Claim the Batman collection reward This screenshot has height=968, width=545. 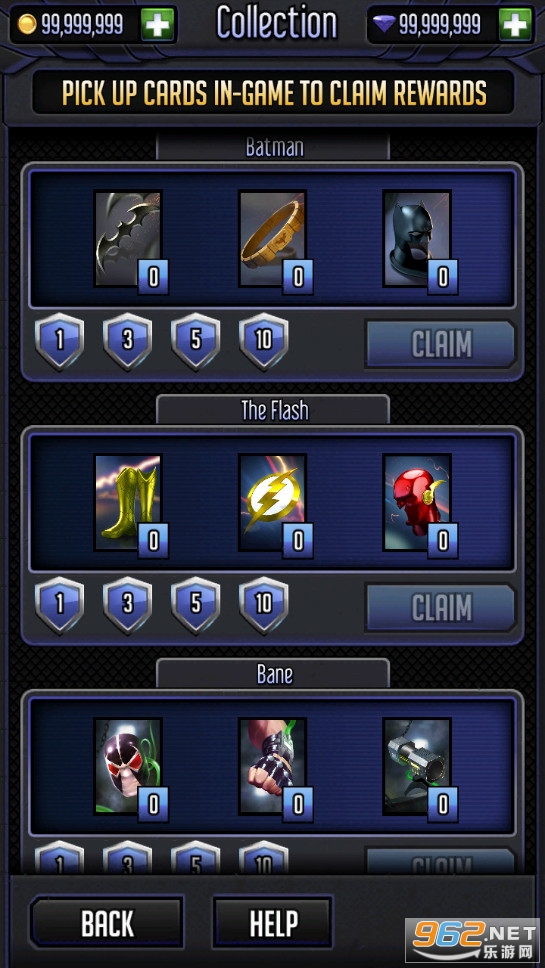[x=441, y=344]
